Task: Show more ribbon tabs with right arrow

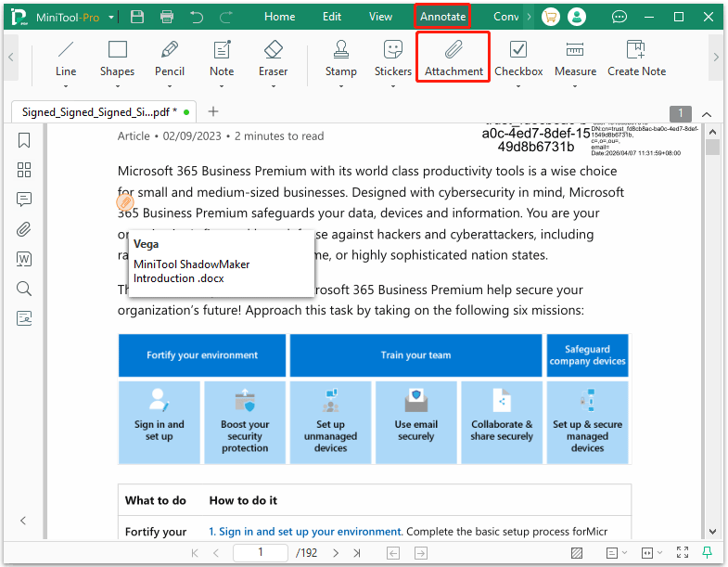Action: 529,18
